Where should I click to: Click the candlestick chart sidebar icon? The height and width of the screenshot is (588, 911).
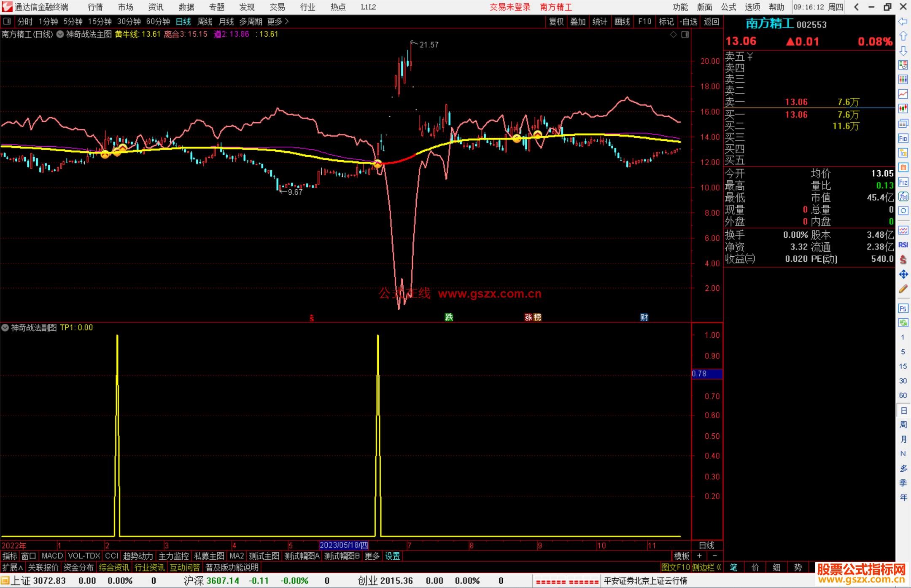(x=903, y=109)
